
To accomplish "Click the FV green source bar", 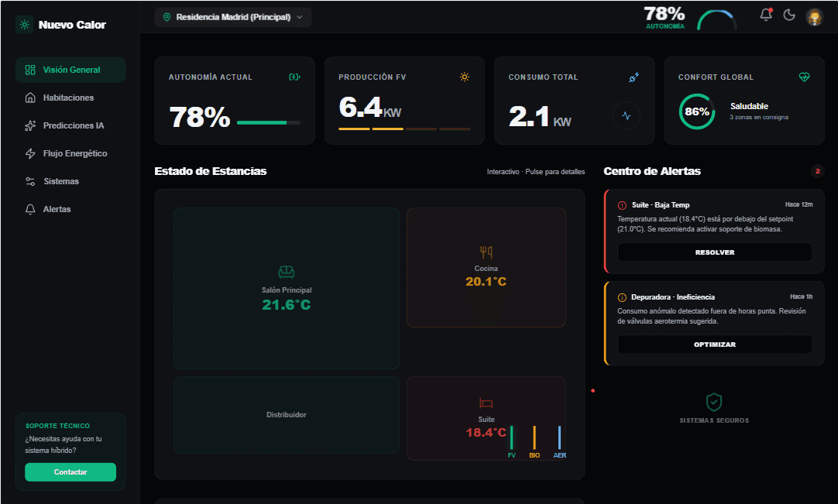I will pyautogui.click(x=511, y=437).
